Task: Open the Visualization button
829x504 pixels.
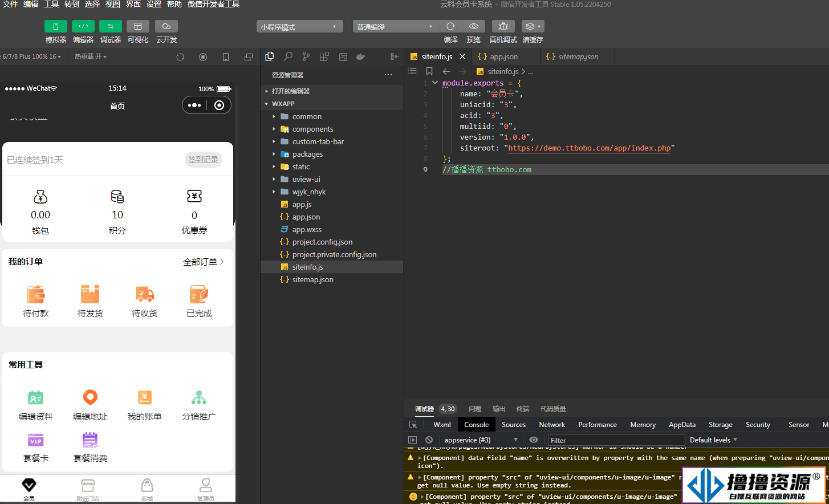Action: click(x=137, y=26)
